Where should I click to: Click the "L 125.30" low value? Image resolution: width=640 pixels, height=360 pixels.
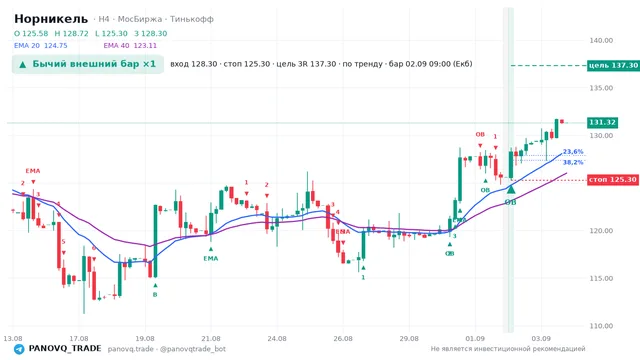coord(111,33)
